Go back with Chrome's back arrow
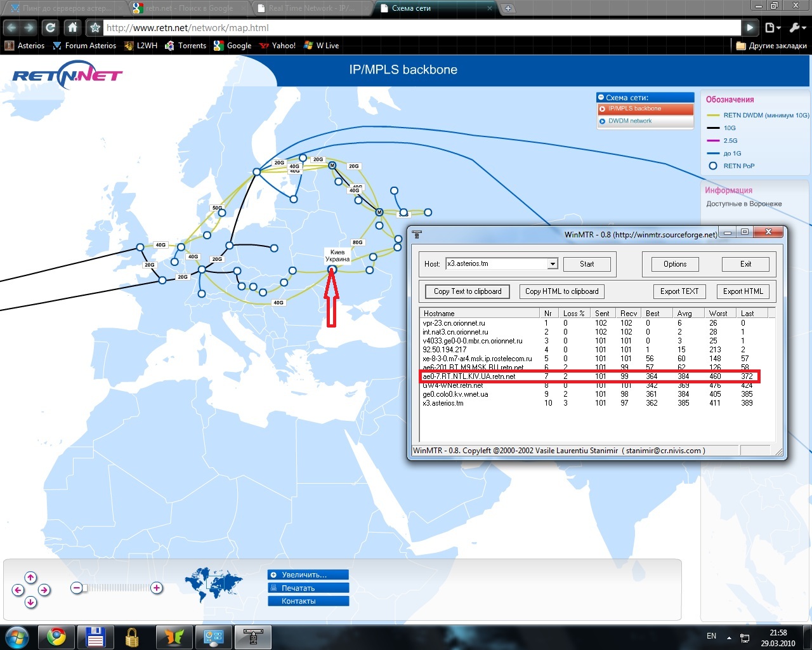The width and height of the screenshot is (812, 650). pyautogui.click(x=11, y=28)
